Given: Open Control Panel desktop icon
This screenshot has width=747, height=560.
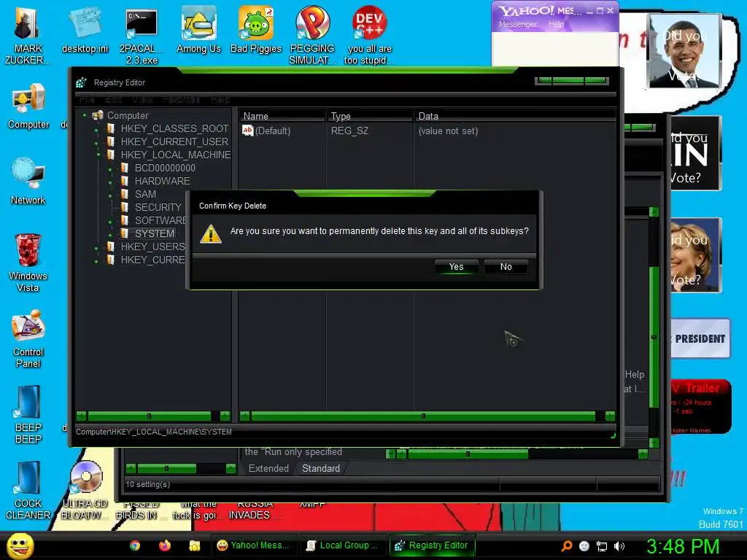Looking at the screenshot, I should (28, 339).
